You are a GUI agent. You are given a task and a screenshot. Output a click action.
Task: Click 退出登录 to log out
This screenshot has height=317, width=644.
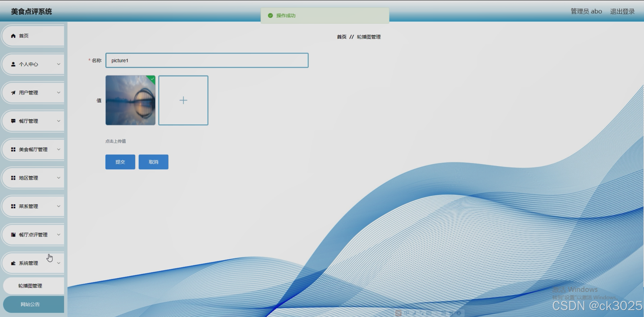pyautogui.click(x=622, y=11)
